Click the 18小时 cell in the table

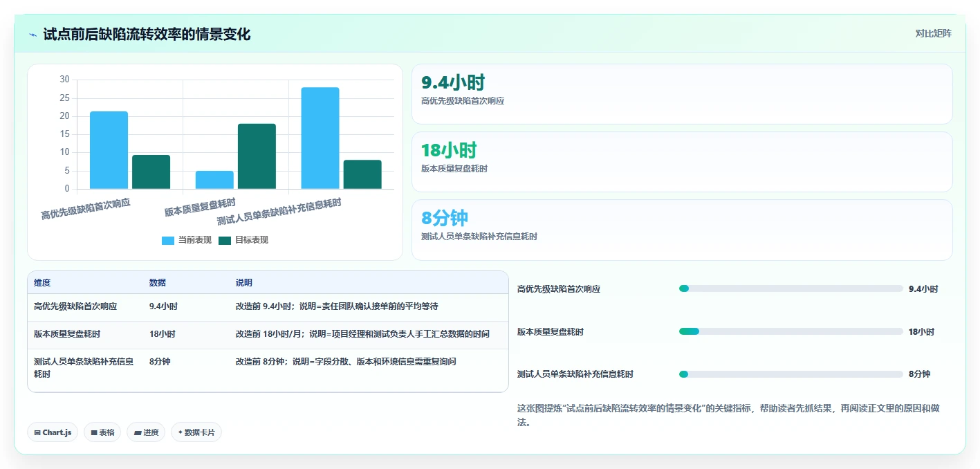pos(163,334)
